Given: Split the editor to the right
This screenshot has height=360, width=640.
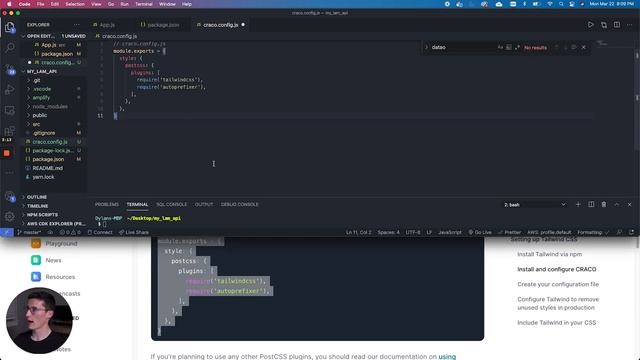Looking at the screenshot, I should 617,25.
